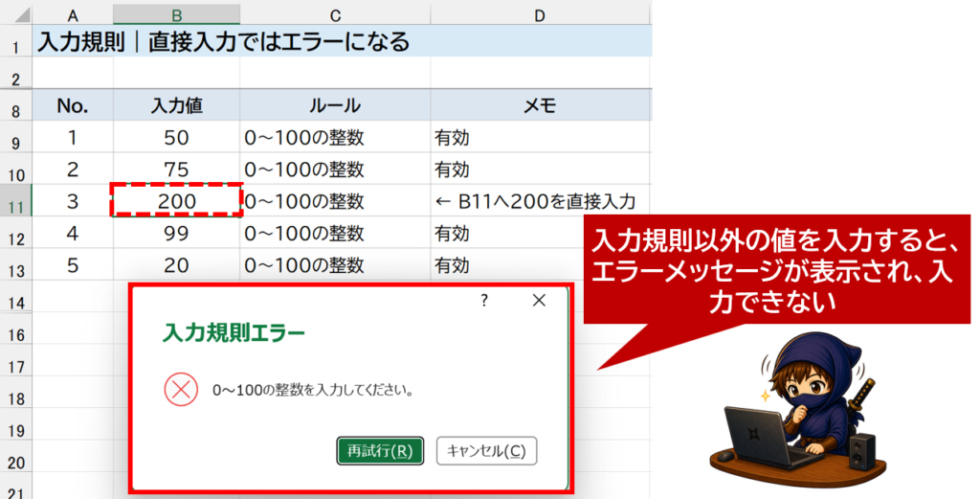Select row 16 header
This screenshot has height=499, width=980.
(x=16, y=329)
